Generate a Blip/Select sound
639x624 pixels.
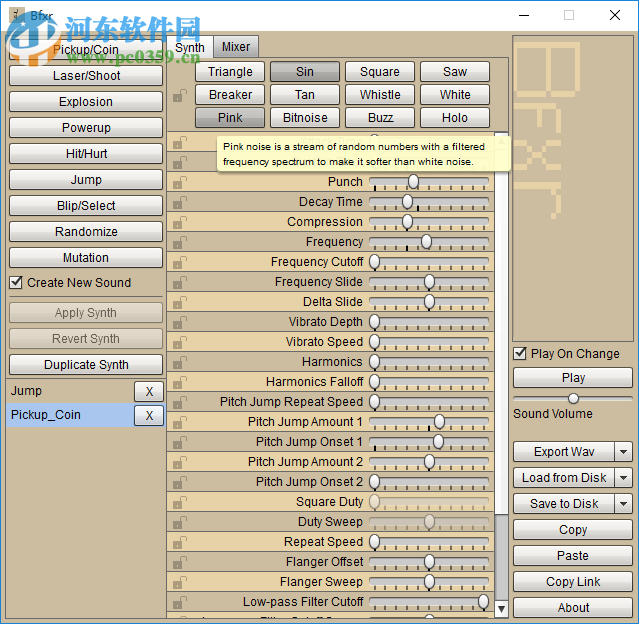[x=86, y=206]
